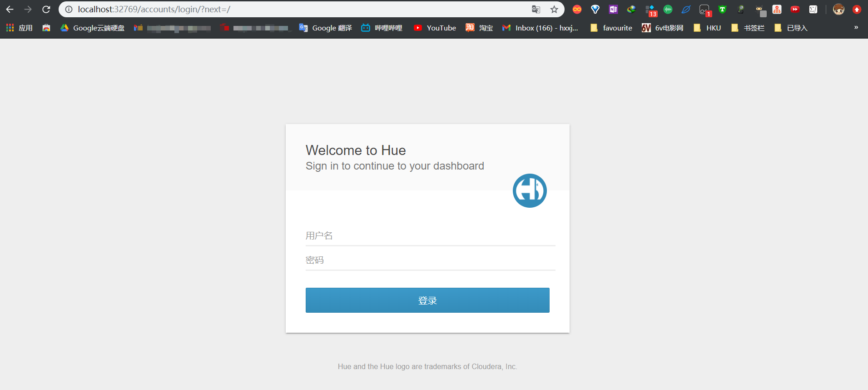This screenshot has width=868, height=390.
Task: Bookmark this page with the star icon
Action: (554, 9)
